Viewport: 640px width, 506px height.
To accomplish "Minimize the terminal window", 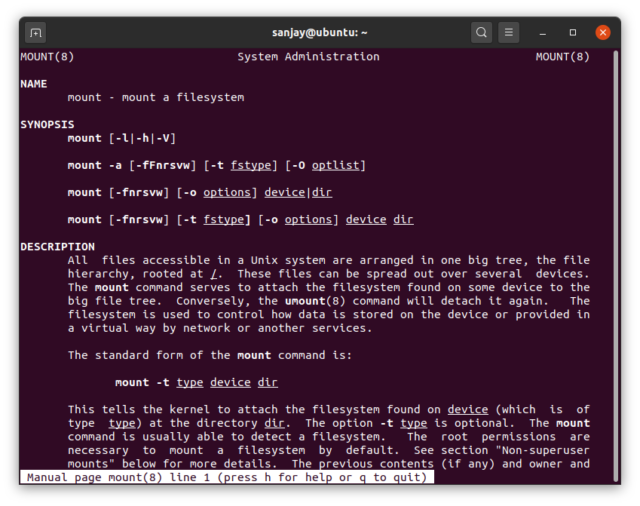I will click(544, 32).
